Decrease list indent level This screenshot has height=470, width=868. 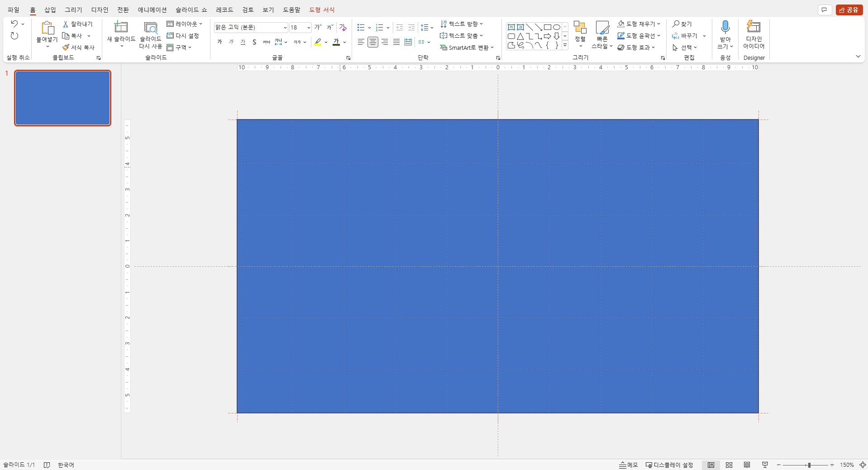[x=400, y=28]
